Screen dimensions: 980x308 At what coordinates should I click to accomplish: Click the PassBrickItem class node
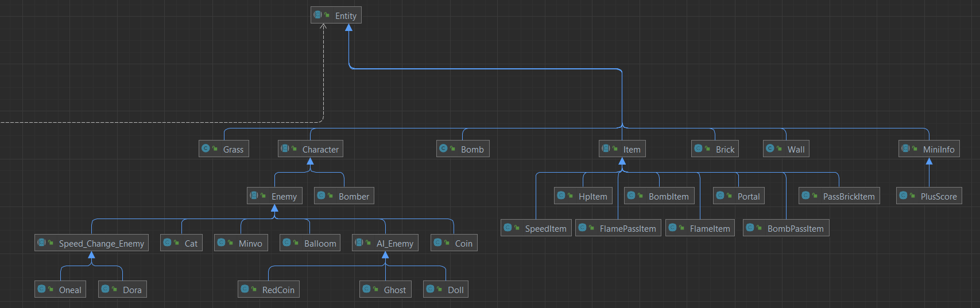[x=839, y=196]
